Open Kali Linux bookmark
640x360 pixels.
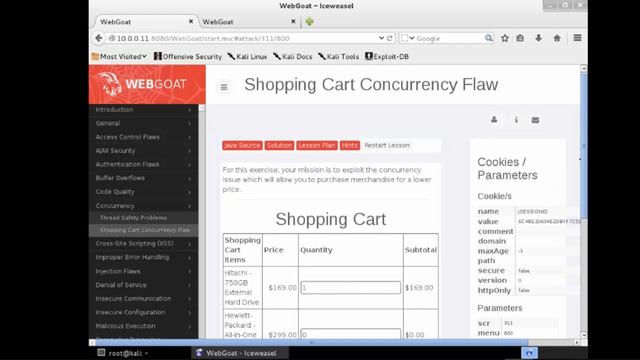[247, 56]
